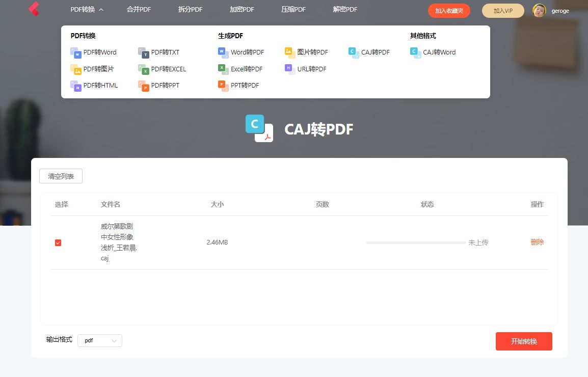
Task: Click the 开始转换 button
Action: 524,341
